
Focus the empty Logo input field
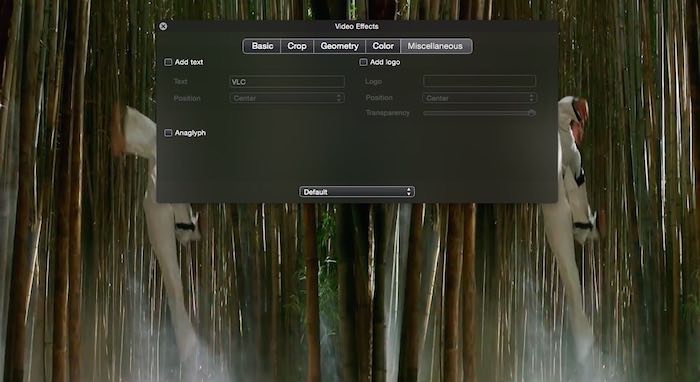(x=479, y=81)
